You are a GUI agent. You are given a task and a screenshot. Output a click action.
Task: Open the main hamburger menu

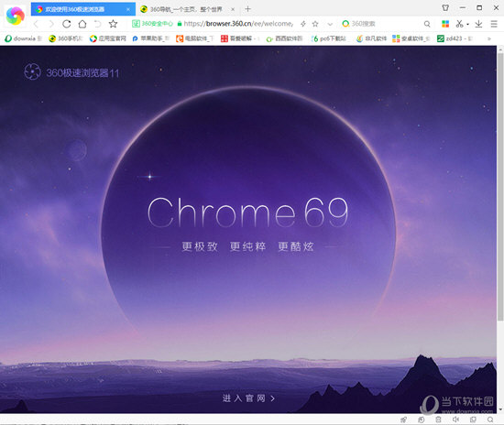pos(494,24)
